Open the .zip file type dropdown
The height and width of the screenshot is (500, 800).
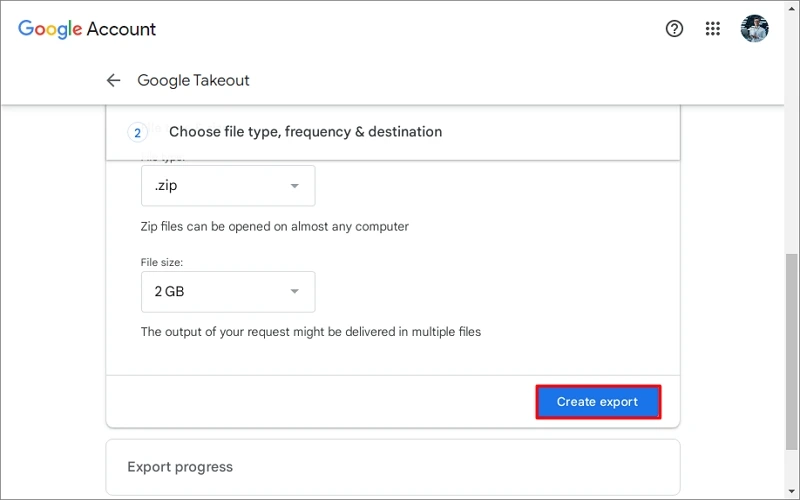point(228,186)
